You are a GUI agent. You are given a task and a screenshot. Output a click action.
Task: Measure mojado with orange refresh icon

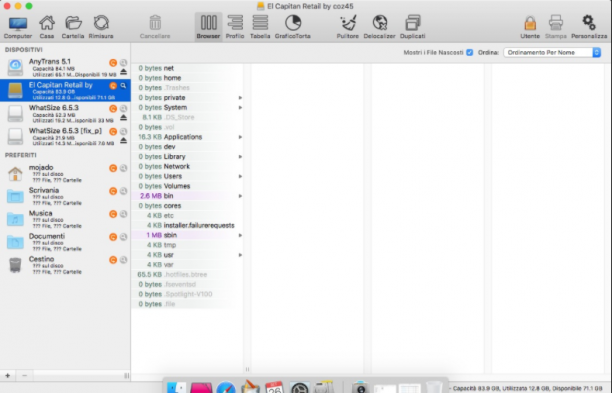pyautogui.click(x=113, y=168)
